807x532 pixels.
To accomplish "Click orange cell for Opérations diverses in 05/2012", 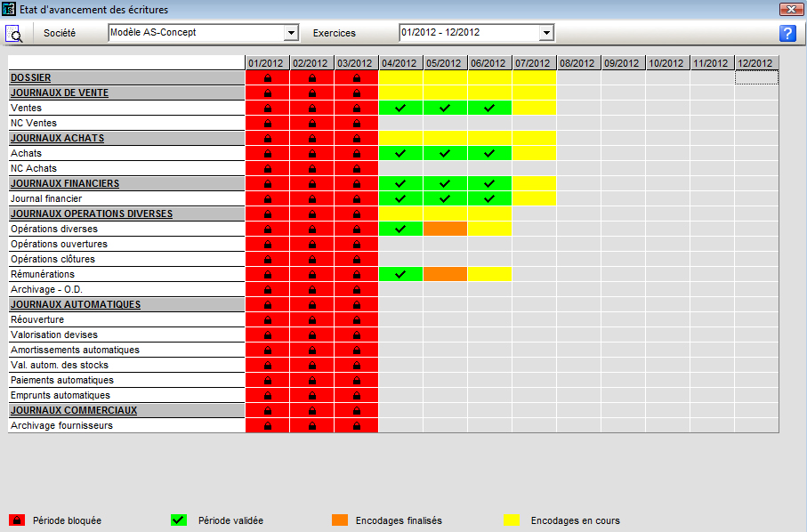I will (445, 229).
